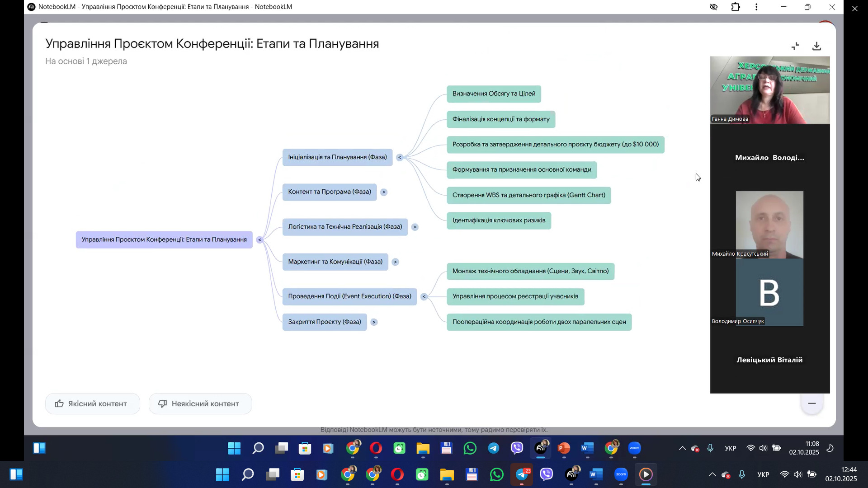Open Zoom from the bottom taskbar

click(621, 474)
